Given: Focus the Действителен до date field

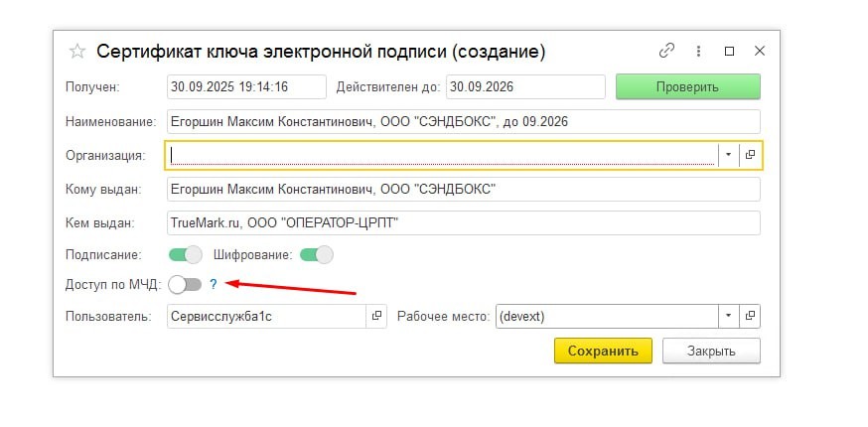Looking at the screenshot, I should pyautogui.click(x=524, y=87).
